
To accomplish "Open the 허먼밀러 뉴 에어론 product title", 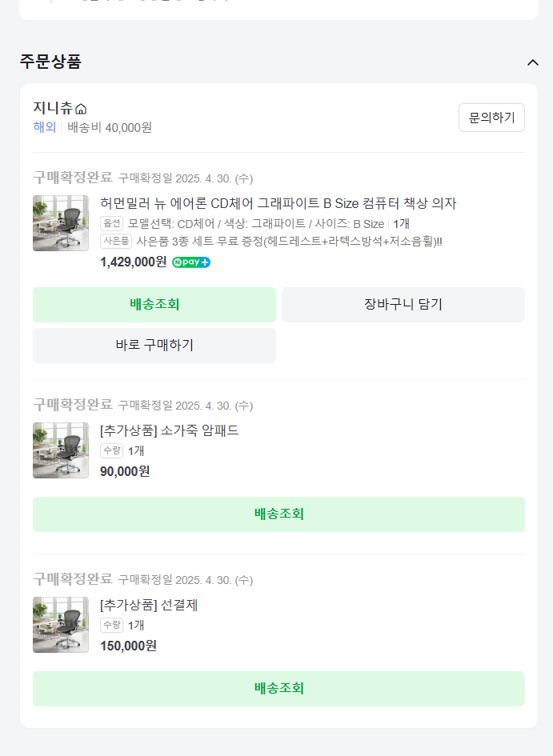I will (278, 203).
